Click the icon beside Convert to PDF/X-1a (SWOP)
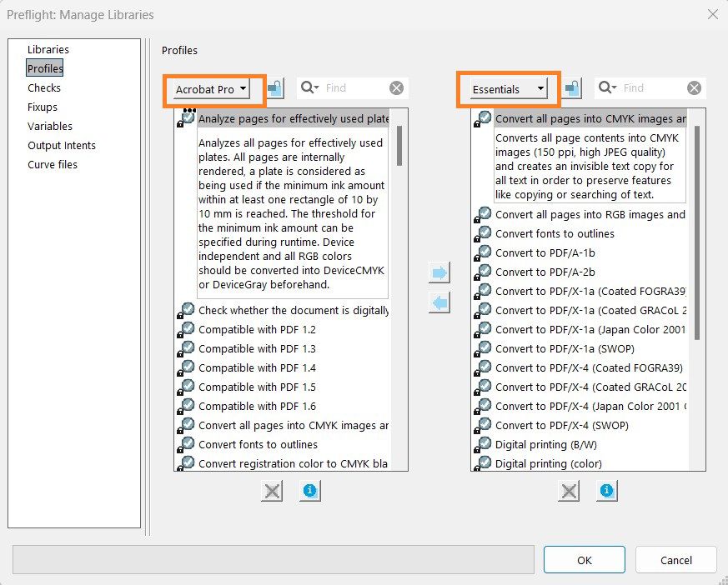Image resolution: width=728 pixels, height=585 pixels. tap(482, 349)
